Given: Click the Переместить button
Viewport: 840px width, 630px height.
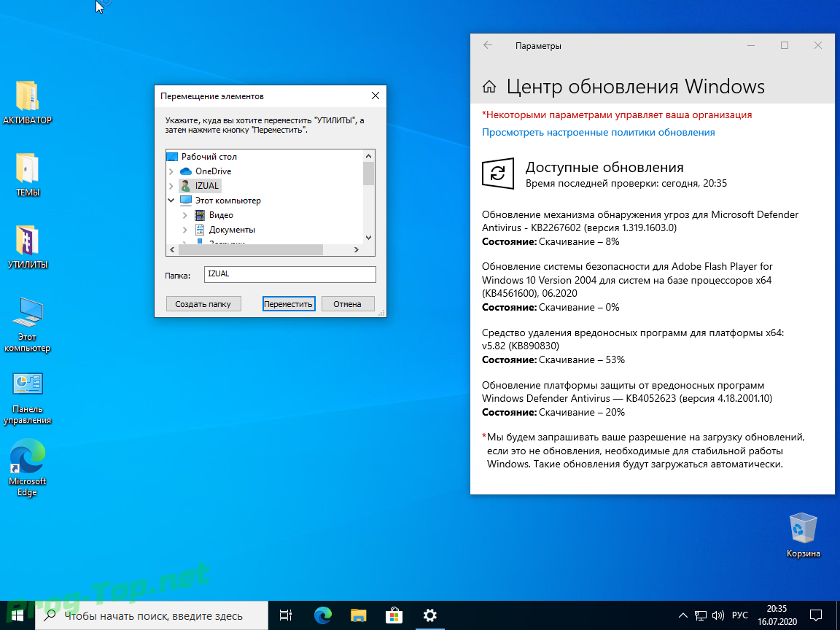Looking at the screenshot, I should (x=288, y=304).
